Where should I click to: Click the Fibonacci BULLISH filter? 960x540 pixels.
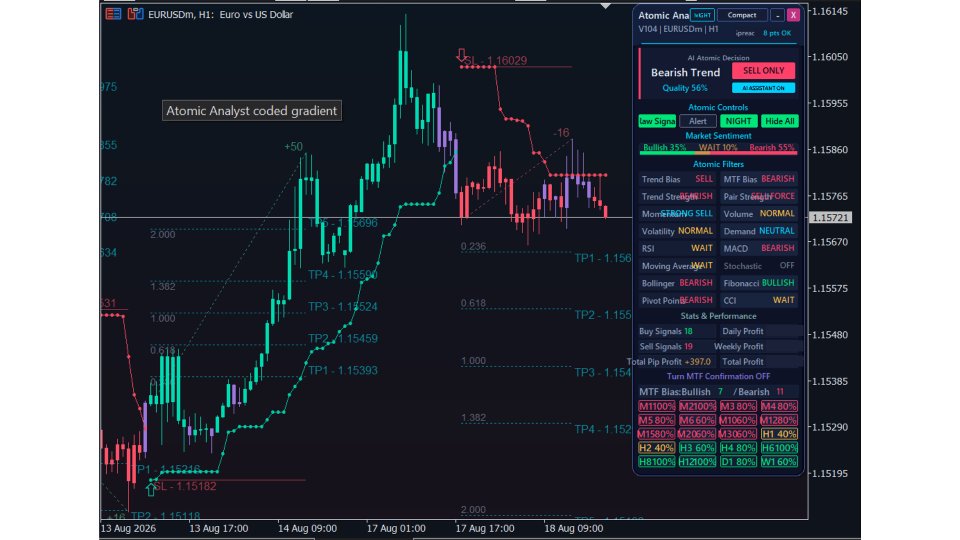pyautogui.click(x=759, y=283)
